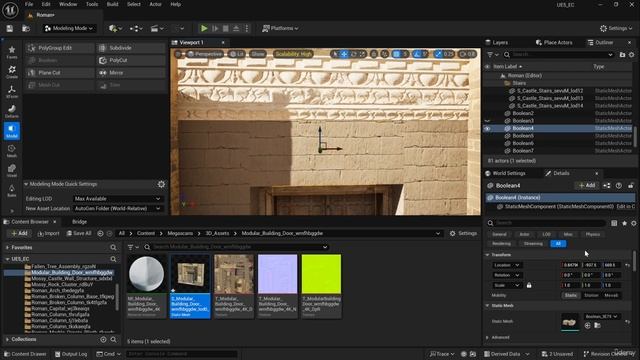Open the Build menu

pyautogui.click(x=113, y=4)
